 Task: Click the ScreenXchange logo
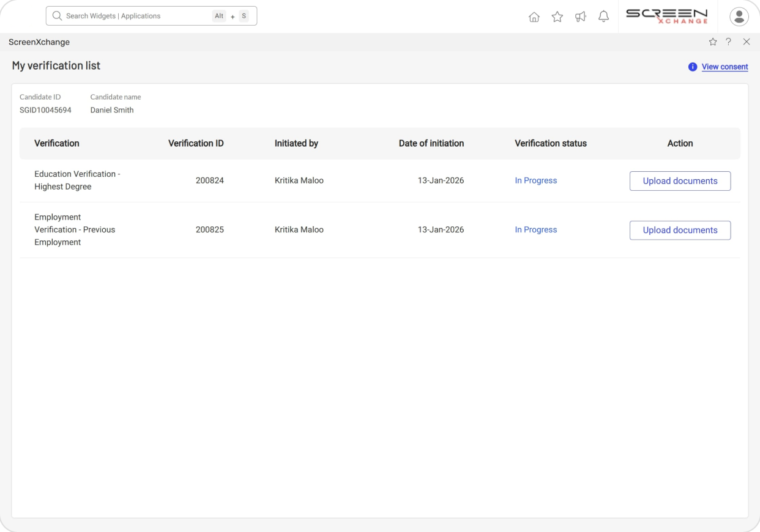(x=666, y=17)
